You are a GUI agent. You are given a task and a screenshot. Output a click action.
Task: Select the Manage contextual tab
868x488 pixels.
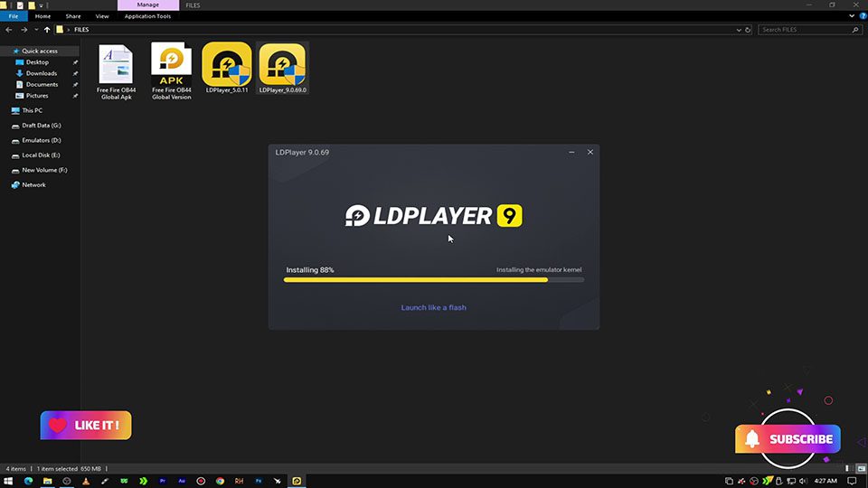pos(147,5)
